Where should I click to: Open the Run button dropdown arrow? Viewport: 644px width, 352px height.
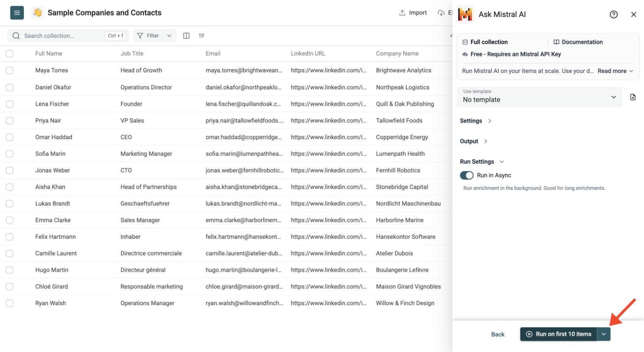[x=604, y=334]
